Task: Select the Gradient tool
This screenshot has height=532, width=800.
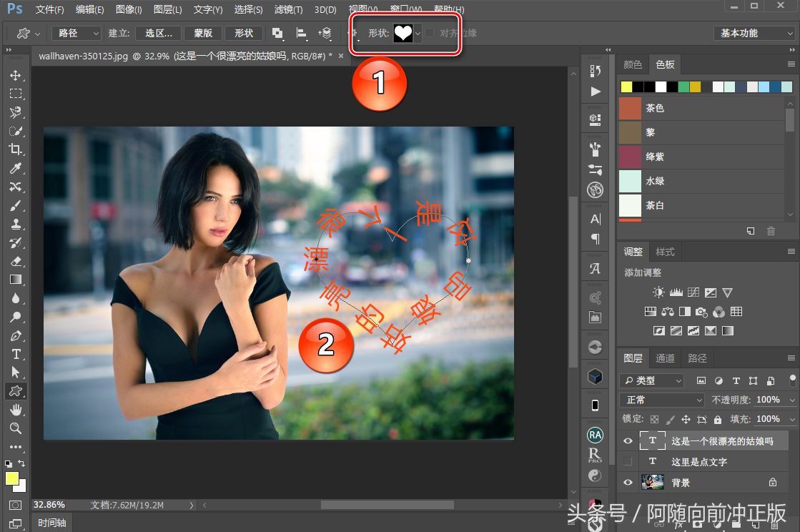Action: click(16, 280)
